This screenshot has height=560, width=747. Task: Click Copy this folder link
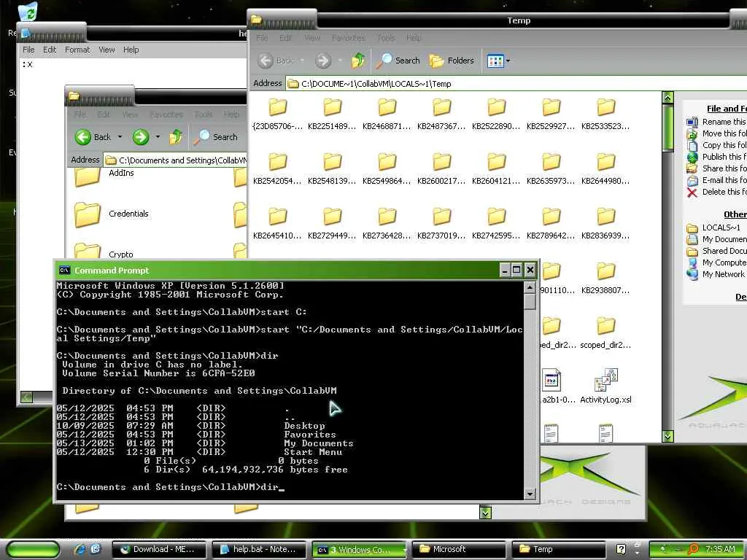716,145
